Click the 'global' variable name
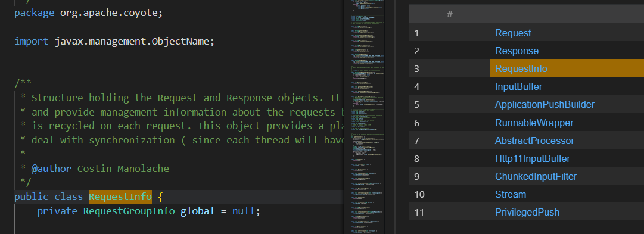The image size is (644, 234). click(198, 211)
